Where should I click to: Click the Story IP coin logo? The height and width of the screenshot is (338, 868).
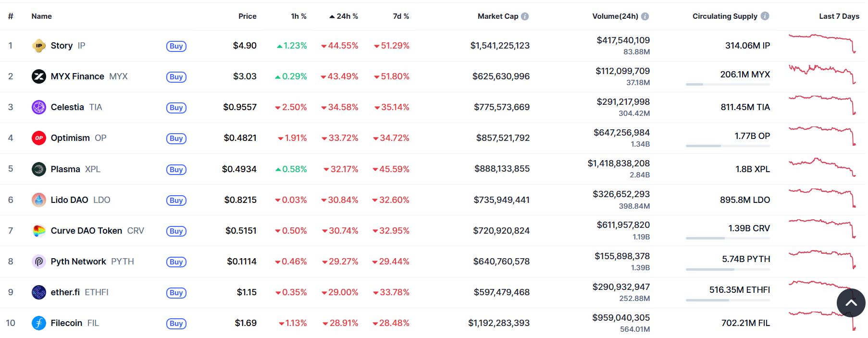(38, 46)
